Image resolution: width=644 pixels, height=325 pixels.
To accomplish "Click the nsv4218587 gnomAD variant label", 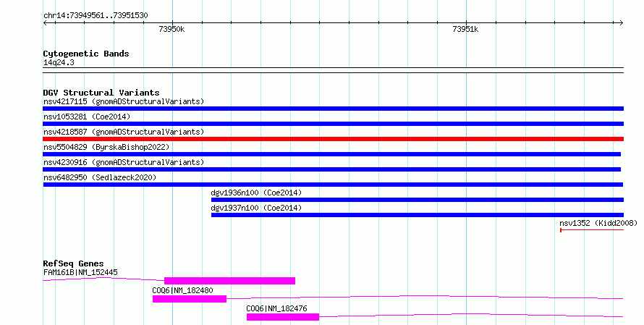I will point(124,132).
